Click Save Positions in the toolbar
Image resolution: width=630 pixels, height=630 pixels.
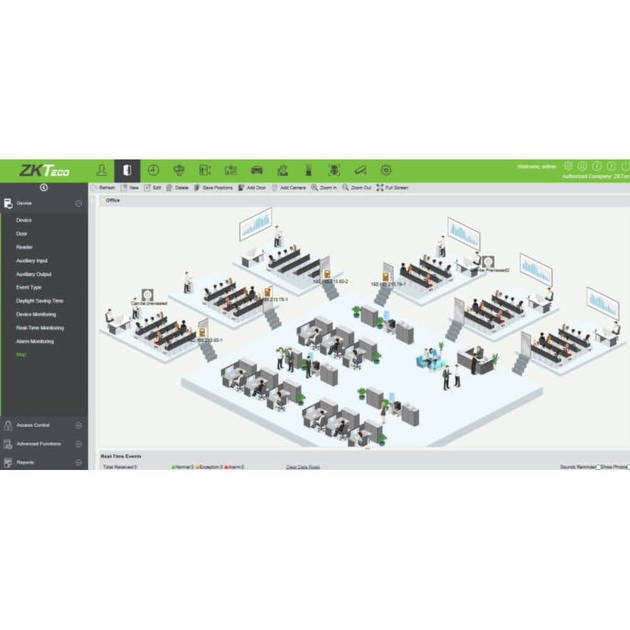click(x=213, y=188)
